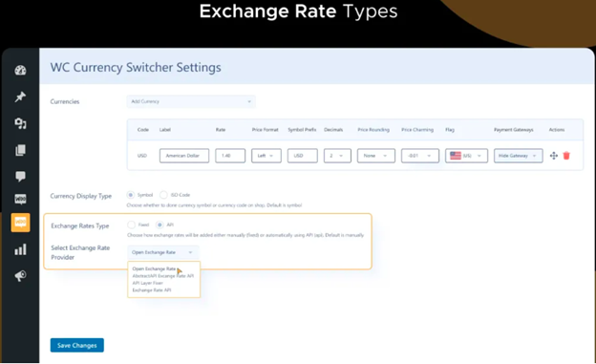Click the Rate field showing 1.40
The width and height of the screenshot is (596, 364).
[x=230, y=156]
